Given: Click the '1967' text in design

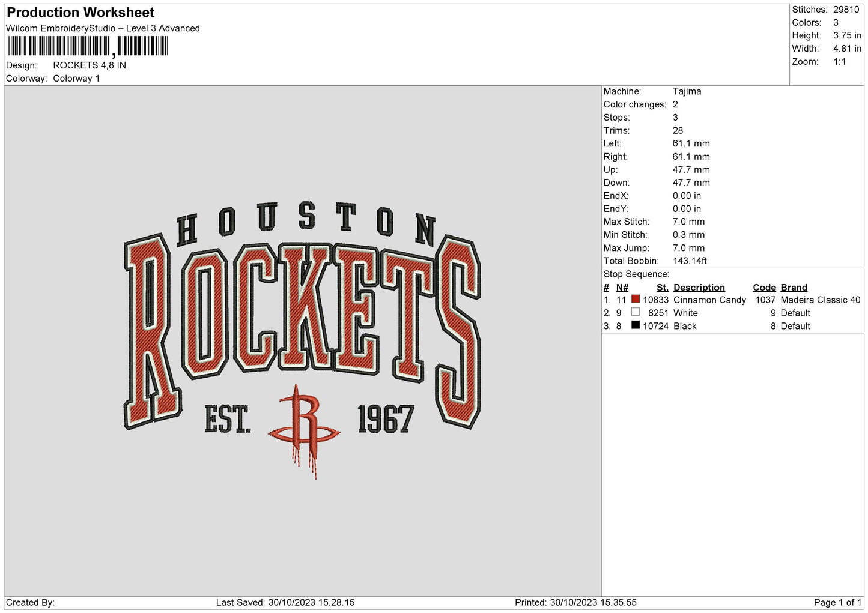Looking at the screenshot, I should tap(386, 419).
